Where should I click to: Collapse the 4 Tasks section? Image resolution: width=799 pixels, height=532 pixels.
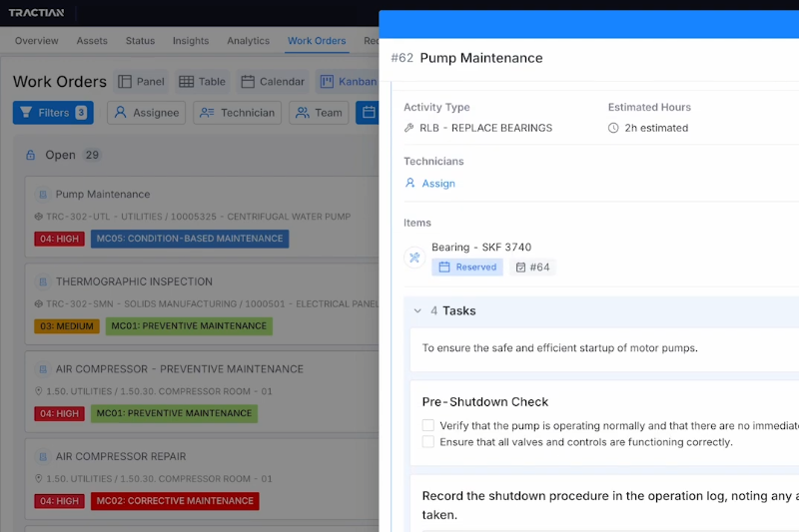click(417, 311)
